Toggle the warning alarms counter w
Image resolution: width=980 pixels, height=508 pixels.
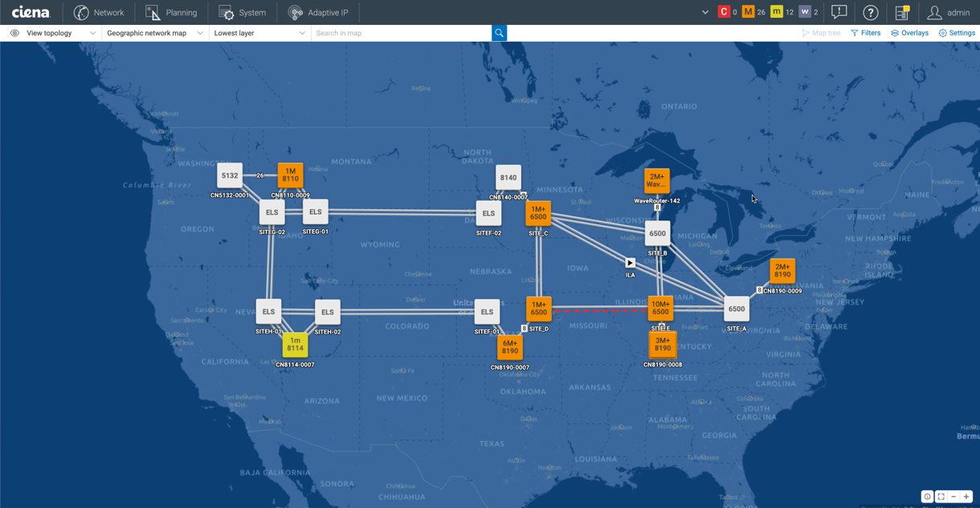[804, 12]
